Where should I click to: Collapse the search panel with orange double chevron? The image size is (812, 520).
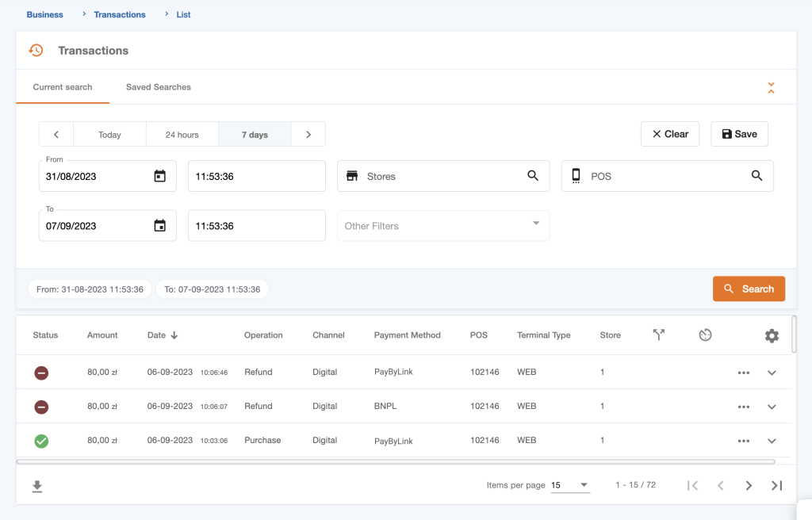coord(771,88)
